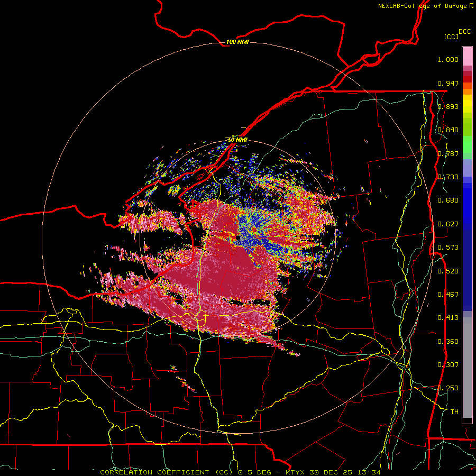Screen dimensions: 476x476
Task: Click the 0.467 color scale value
Action: click(448, 295)
